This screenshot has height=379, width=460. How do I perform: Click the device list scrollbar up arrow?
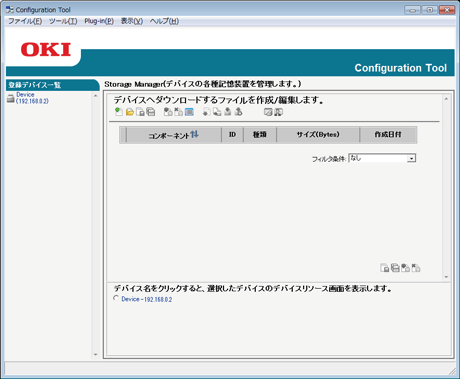[x=96, y=96]
